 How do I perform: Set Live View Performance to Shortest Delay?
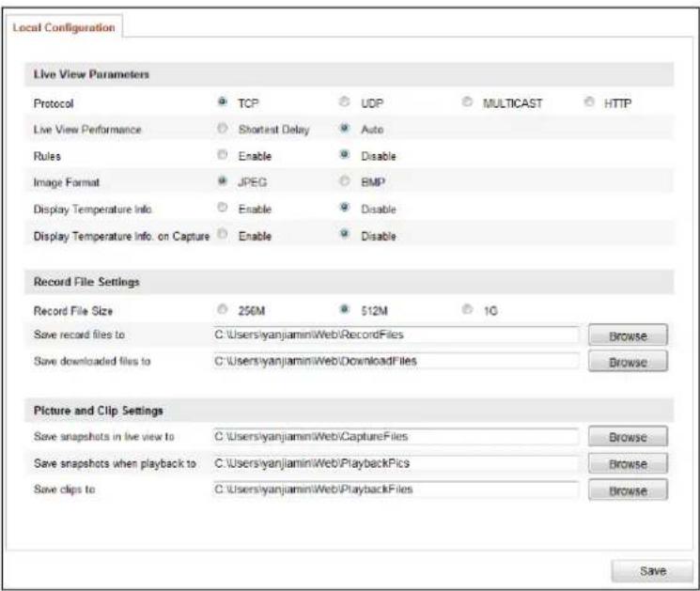222,129
